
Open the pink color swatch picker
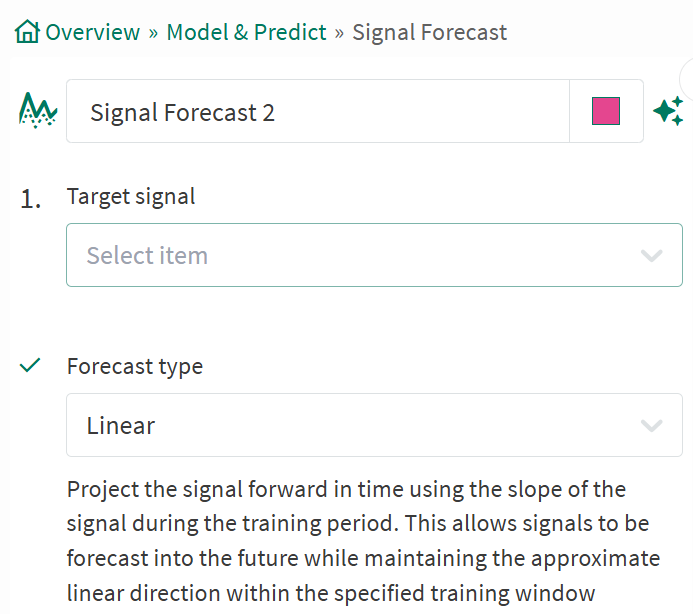[606, 111]
